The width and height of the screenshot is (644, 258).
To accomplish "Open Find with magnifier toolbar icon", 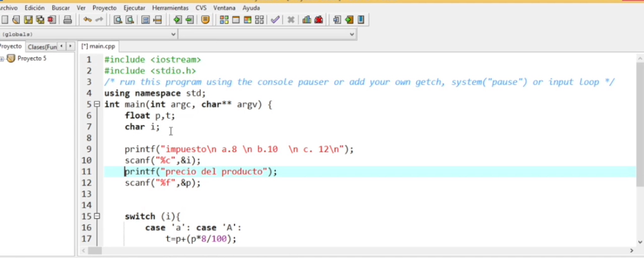I will (x=118, y=20).
